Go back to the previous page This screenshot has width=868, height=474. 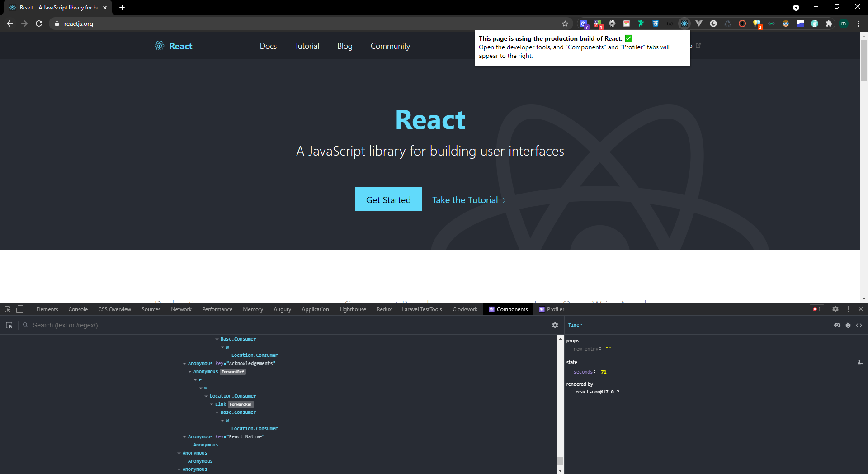pos(10,24)
